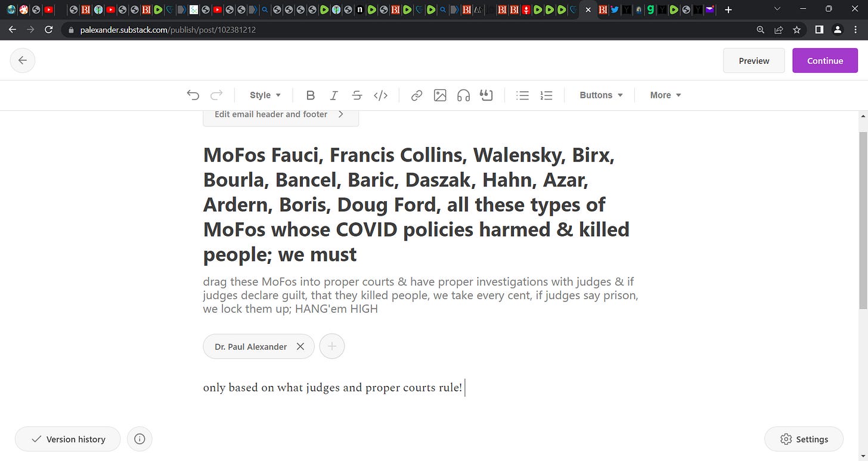Insert a hyperlink
This screenshot has width=868, height=461.
417,95
